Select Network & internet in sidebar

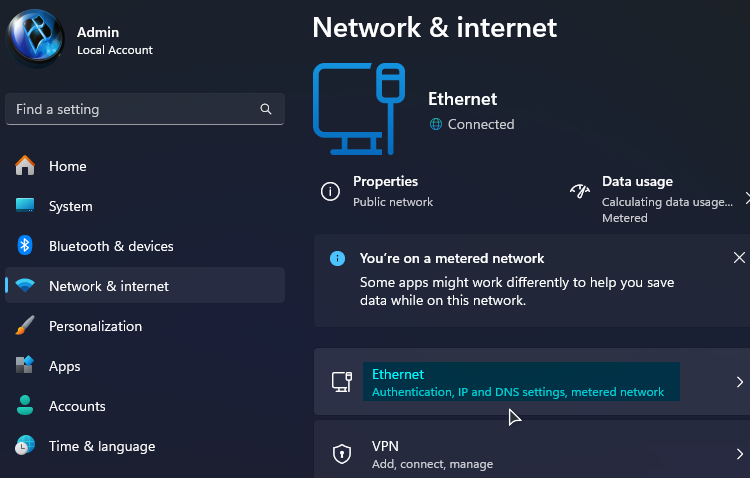click(x=145, y=286)
